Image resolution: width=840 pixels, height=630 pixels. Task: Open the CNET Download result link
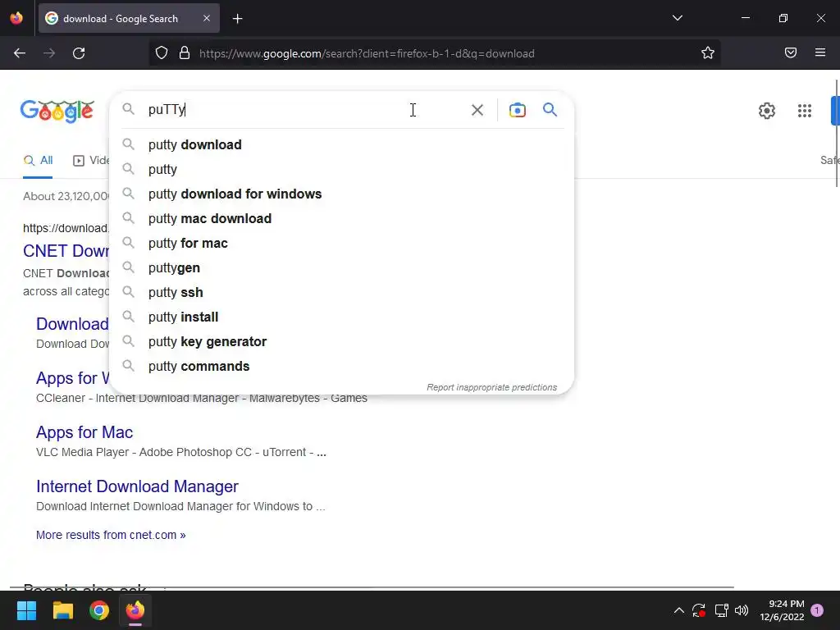(66, 251)
